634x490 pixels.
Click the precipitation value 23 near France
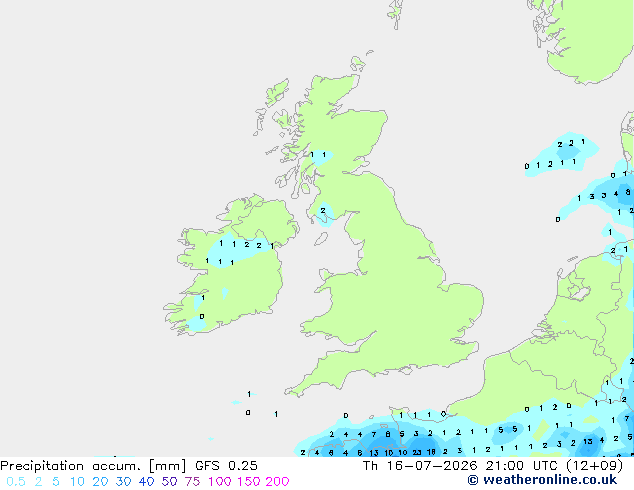pyautogui.click(x=417, y=452)
